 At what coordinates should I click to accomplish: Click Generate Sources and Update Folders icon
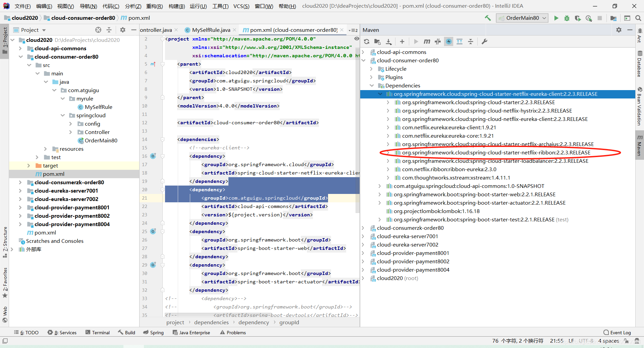click(x=377, y=42)
